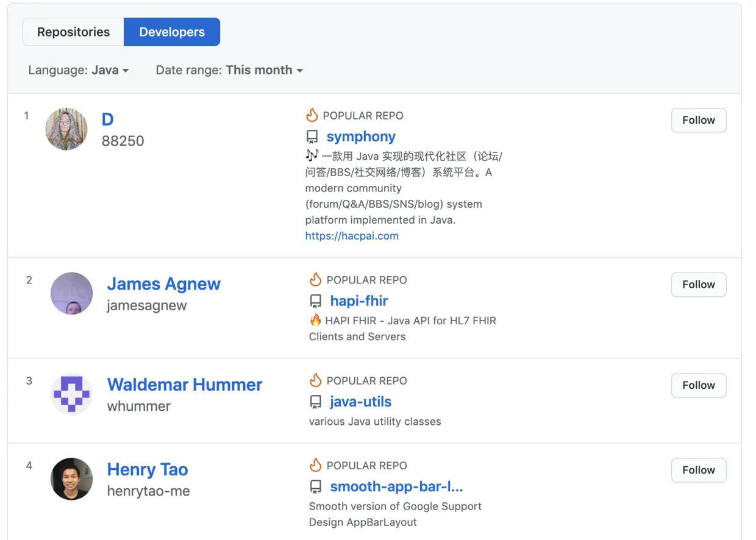Follow Henry Tao
756x540 pixels.
[x=698, y=470]
